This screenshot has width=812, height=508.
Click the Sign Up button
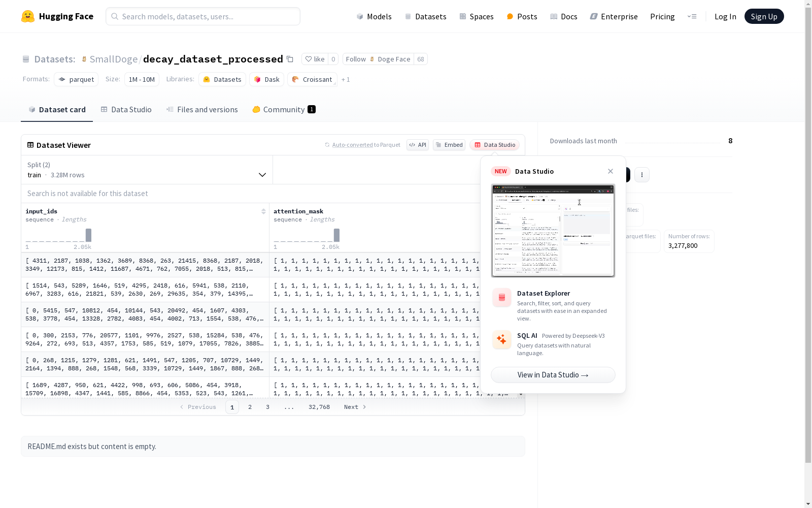pyautogui.click(x=764, y=16)
